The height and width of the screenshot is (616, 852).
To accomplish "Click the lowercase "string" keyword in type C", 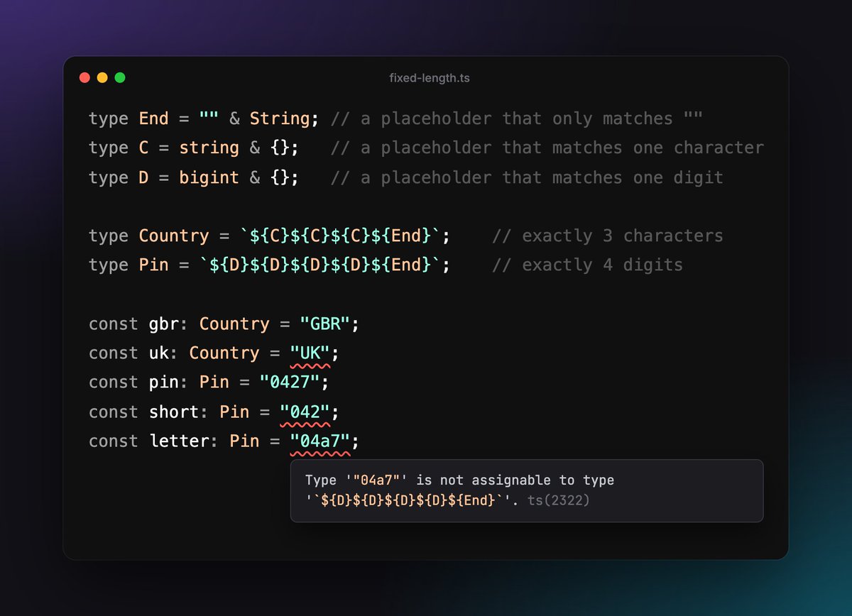I will 209,148.
